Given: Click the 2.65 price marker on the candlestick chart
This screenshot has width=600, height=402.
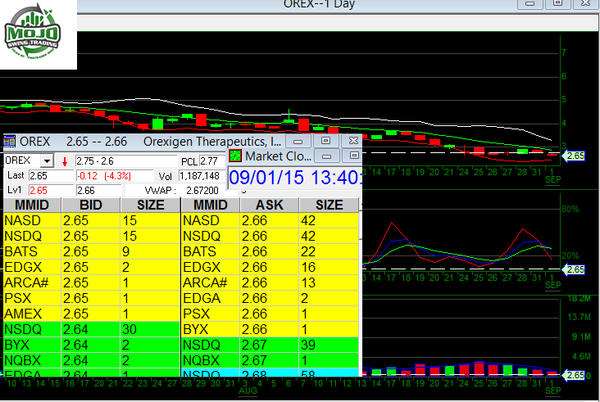Looking at the screenshot, I should click(x=575, y=156).
